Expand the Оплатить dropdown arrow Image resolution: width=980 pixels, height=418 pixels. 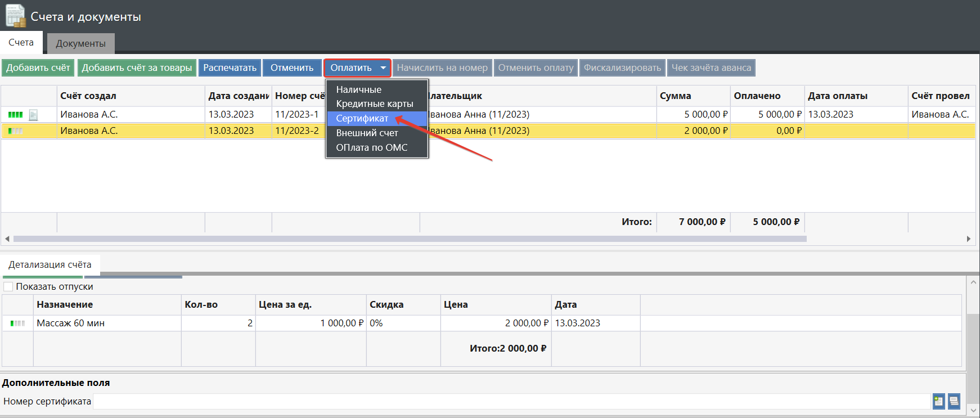click(383, 68)
